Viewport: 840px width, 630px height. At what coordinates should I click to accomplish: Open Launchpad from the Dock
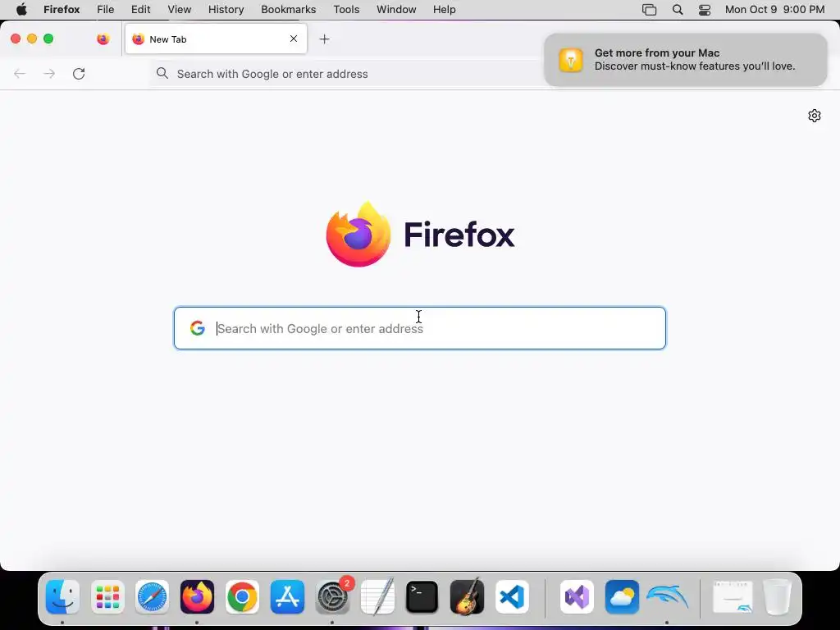click(107, 597)
